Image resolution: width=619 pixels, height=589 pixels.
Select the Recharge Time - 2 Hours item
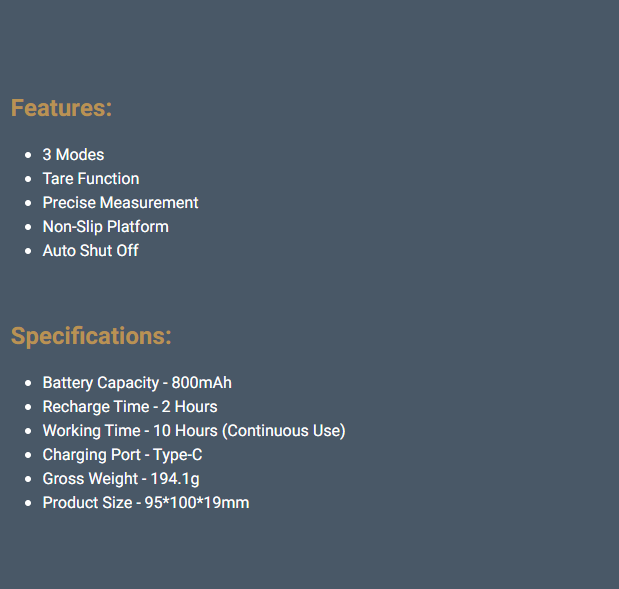130,407
